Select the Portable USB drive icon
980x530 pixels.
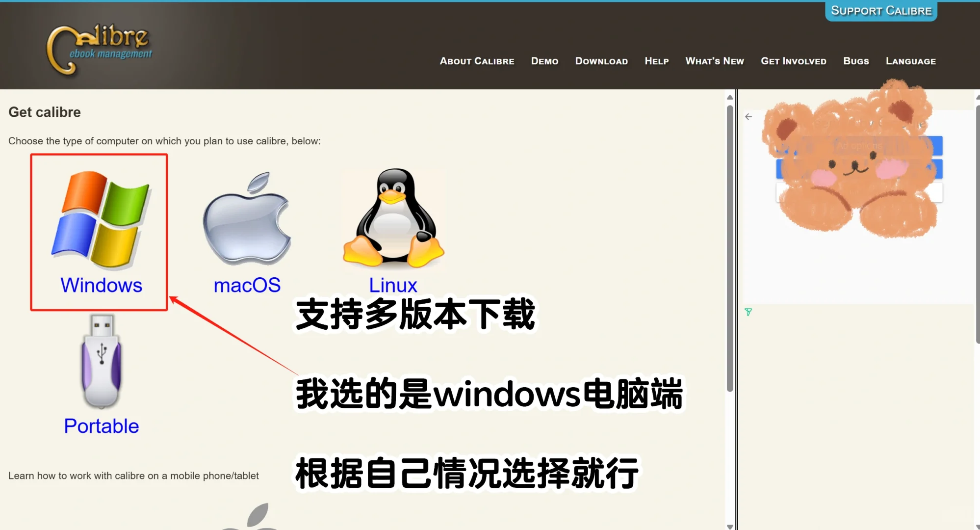(102, 362)
